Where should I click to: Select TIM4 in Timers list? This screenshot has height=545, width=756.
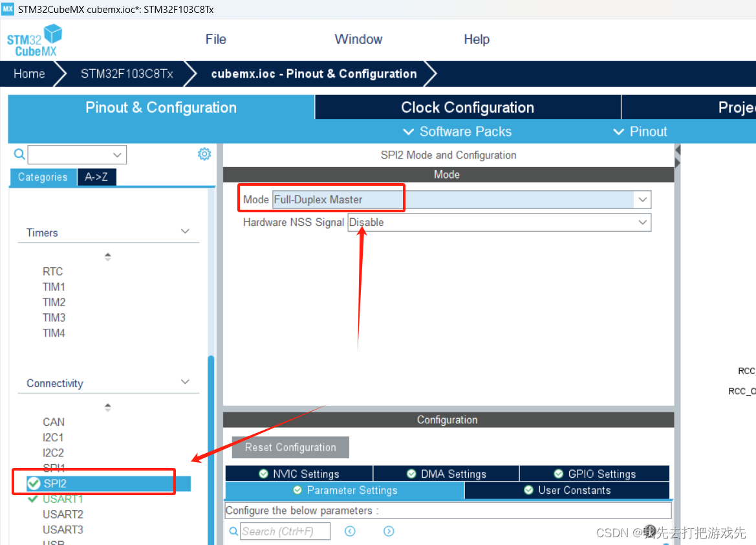pyautogui.click(x=54, y=333)
